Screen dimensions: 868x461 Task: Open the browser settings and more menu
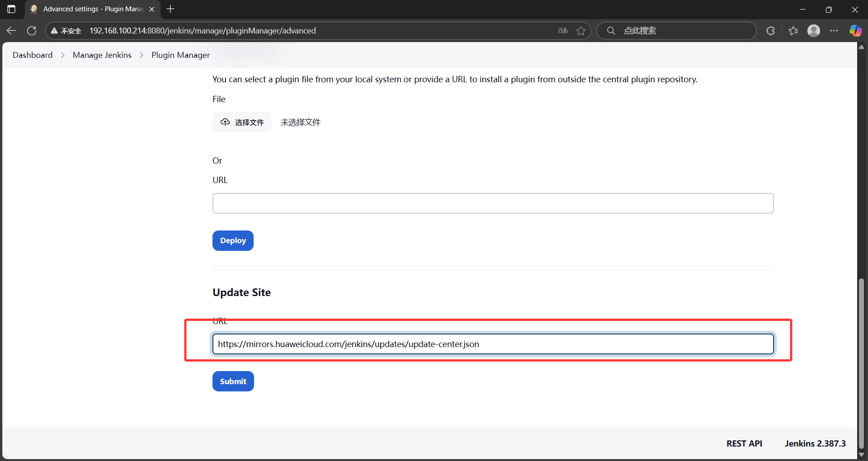[x=834, y=31]
